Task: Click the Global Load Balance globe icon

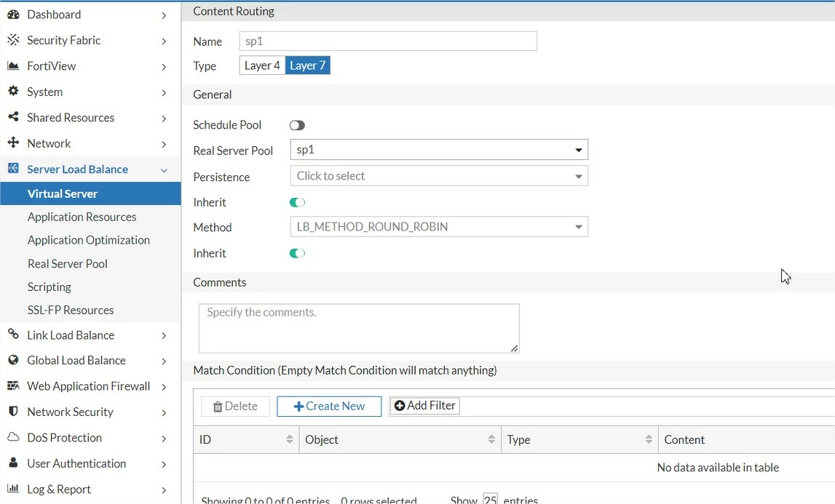Action: (x=13, y=360)
